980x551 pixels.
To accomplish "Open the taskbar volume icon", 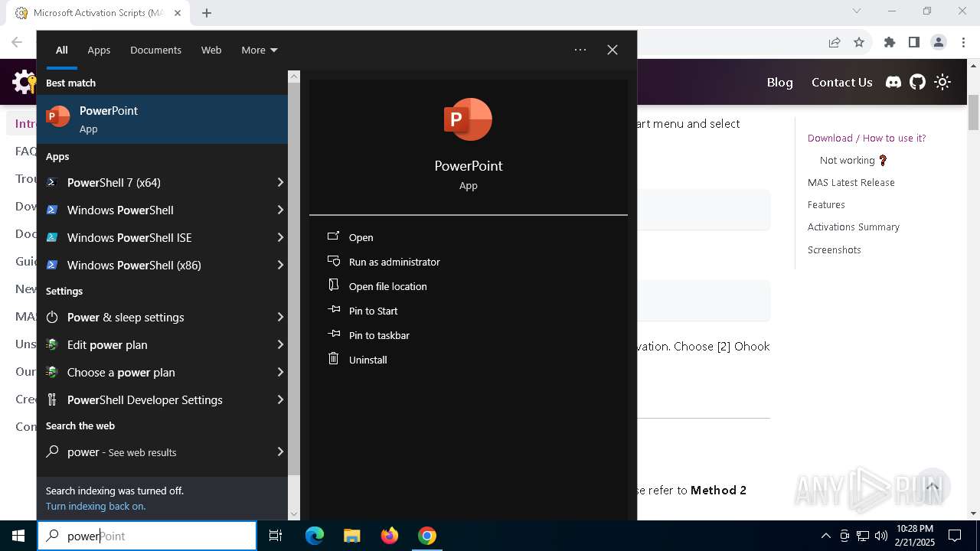I will point(881,536).
